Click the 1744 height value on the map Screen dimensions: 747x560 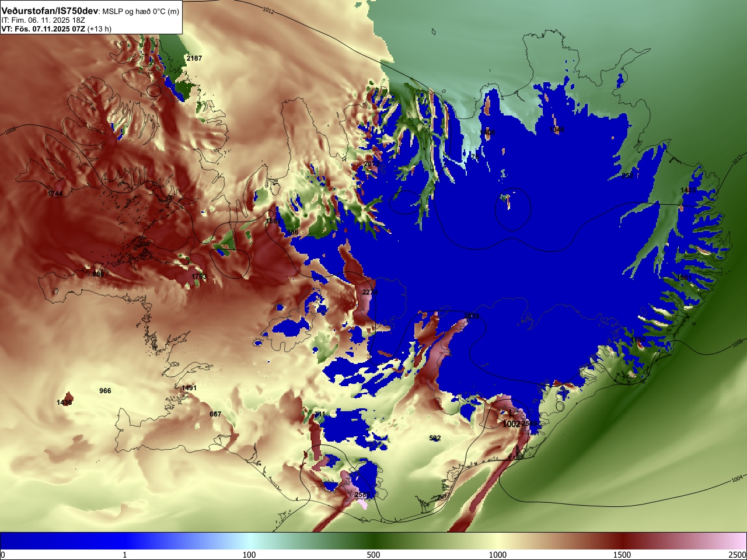(55, 194)
